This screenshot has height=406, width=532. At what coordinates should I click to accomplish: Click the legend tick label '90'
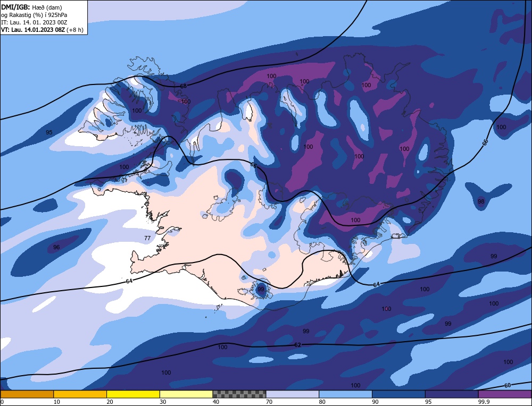[375, 402]
